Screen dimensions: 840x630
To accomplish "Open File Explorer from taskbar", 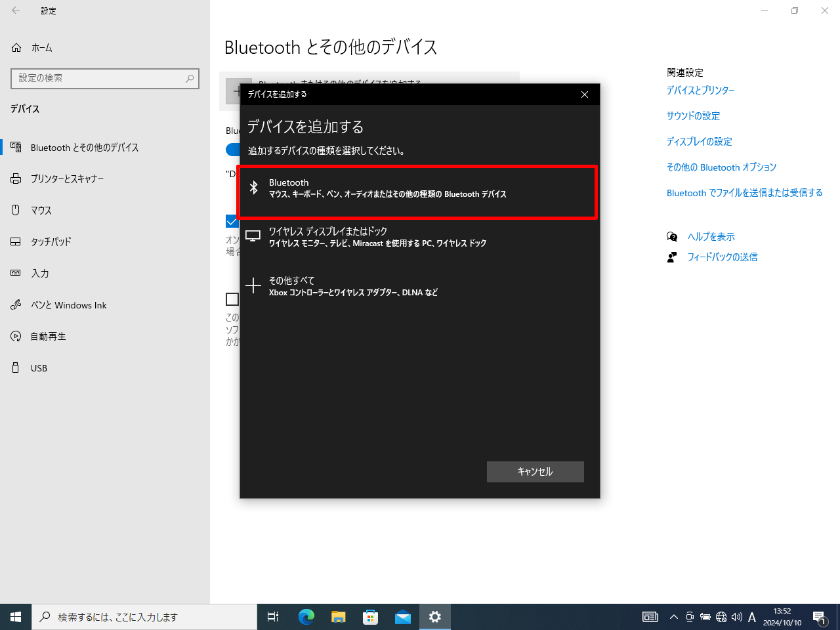I will (x=338, y=617).
